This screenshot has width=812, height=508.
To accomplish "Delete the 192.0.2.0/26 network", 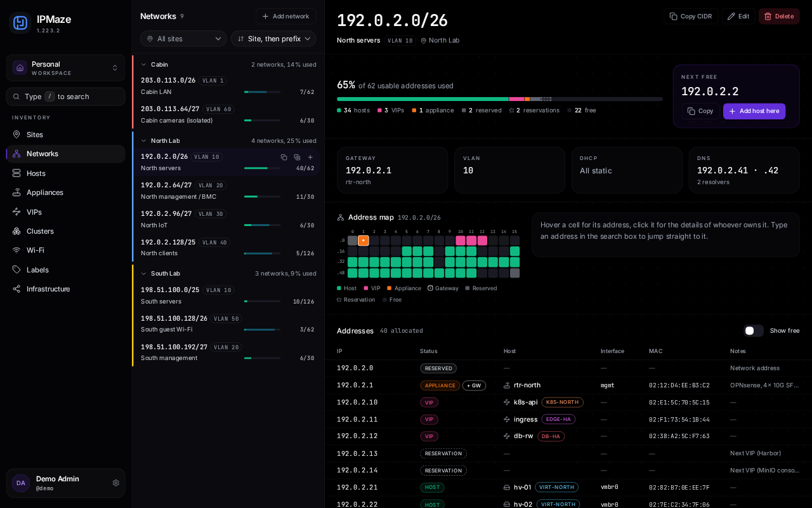I will click(779, 17).
